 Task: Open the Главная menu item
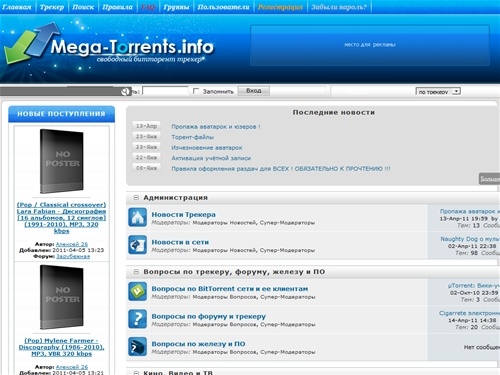[17, 7]
